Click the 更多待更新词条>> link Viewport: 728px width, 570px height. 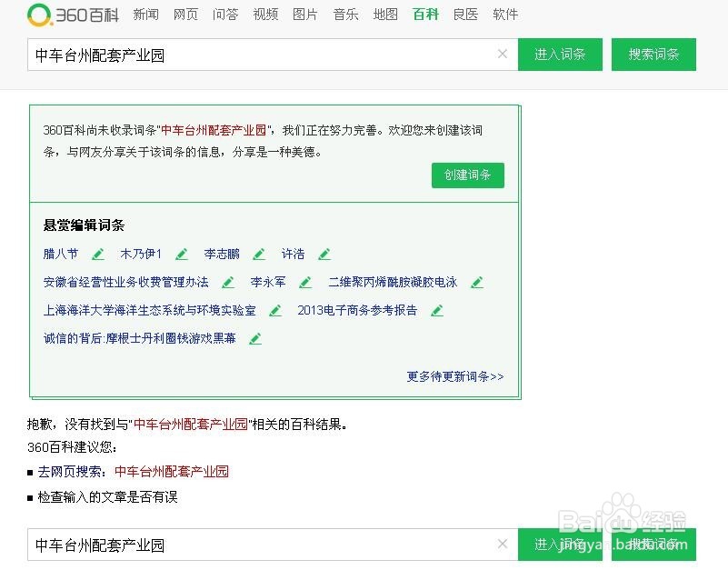[x=455, y=376]
